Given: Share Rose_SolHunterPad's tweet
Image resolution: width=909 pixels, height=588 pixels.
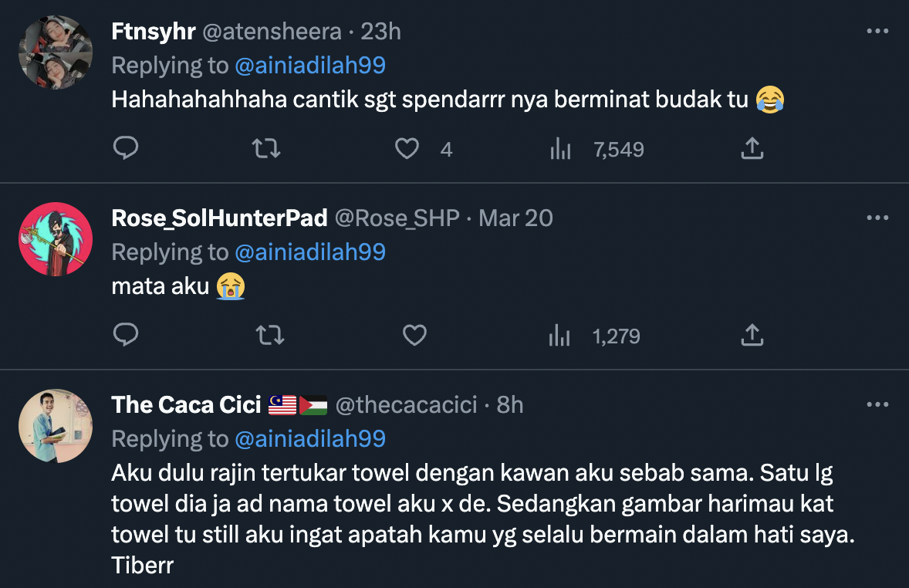Looking at the screenshot, I should point(752,335).
